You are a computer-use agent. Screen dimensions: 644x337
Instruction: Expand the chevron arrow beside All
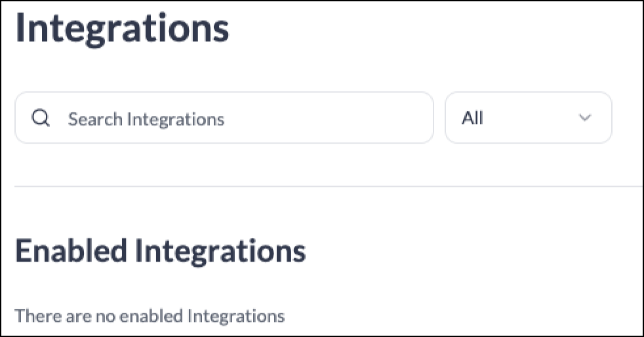pyautogui.click(x=585, y=118)
